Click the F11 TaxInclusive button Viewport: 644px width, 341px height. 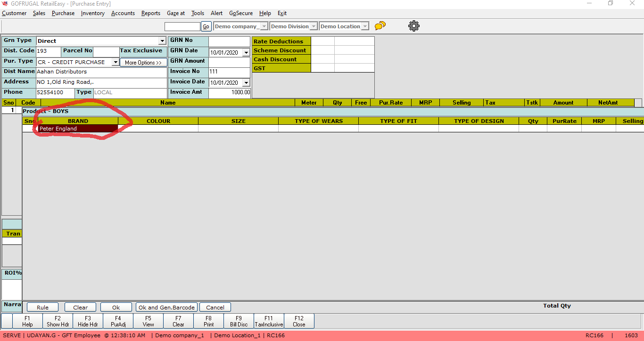(x=269, y=321)
